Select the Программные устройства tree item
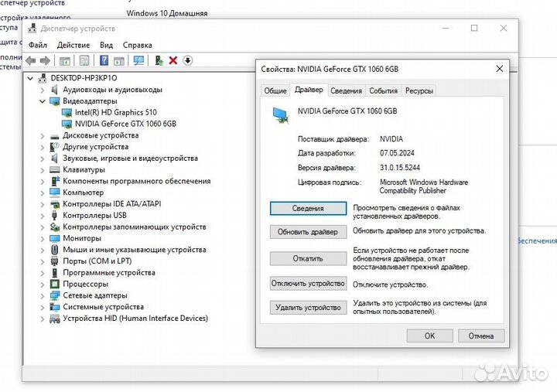557x392 pixels. 109,273
